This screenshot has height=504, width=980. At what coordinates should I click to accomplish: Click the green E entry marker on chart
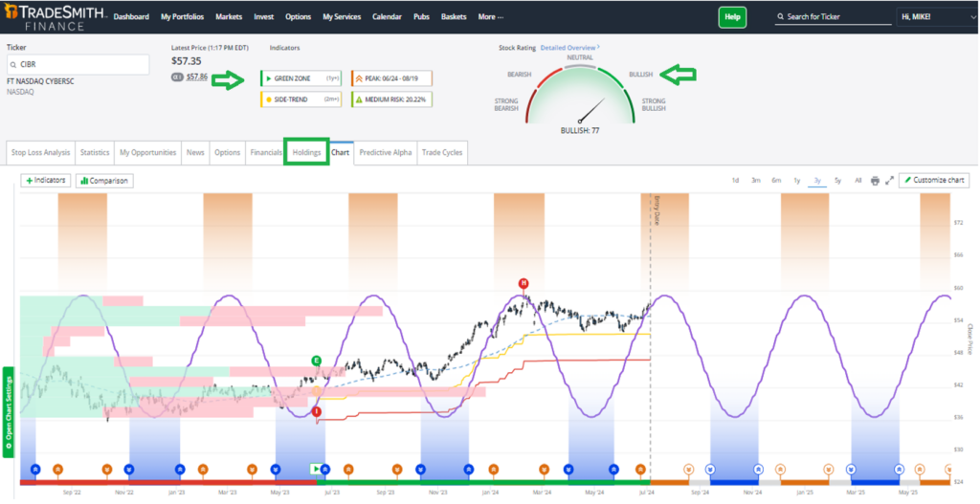tap(316, 361)
